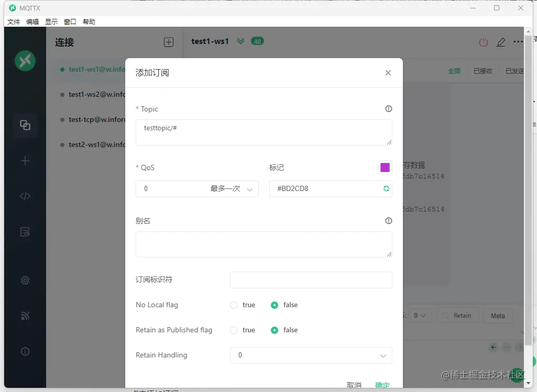
Task: Click new connection plus beside 连接 header
Action: click(x=169, y=42)
